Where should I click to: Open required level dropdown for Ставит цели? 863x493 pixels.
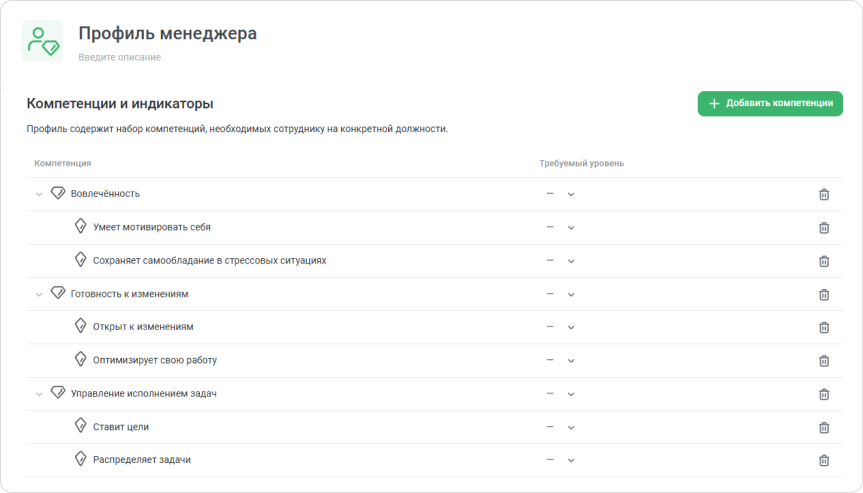coord(571,427)
